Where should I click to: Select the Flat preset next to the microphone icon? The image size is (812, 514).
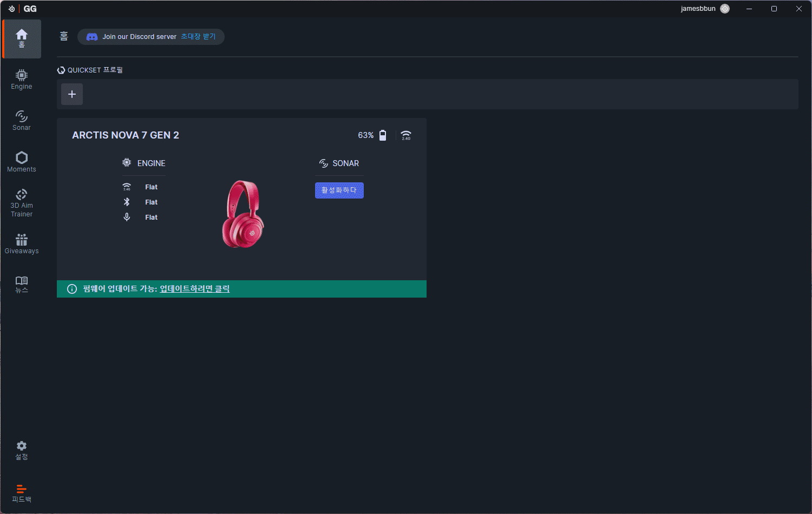tap(152, 218)
